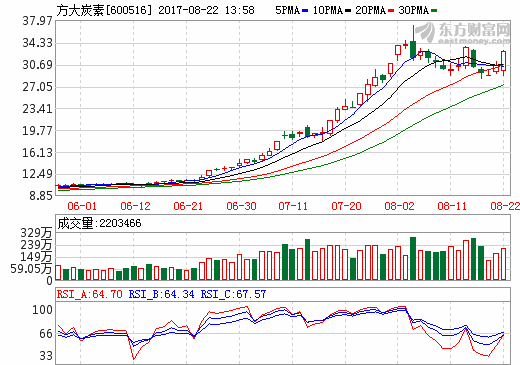Click the 10PMA legend label

point(328,10)
